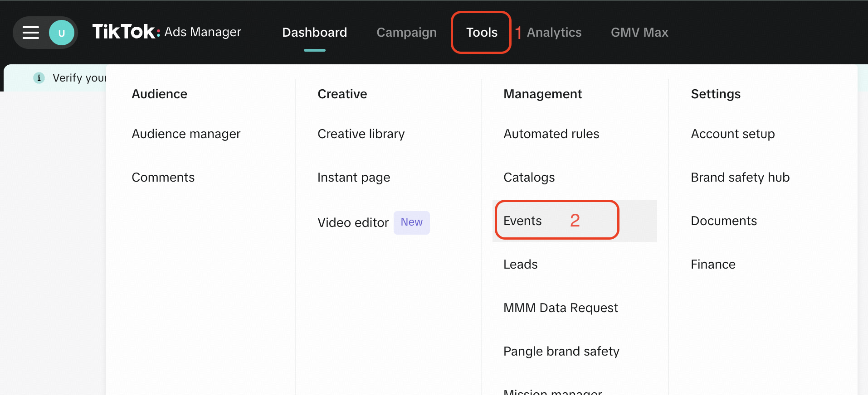
Task: Open the Analytics menu
Action: (554, 33)
